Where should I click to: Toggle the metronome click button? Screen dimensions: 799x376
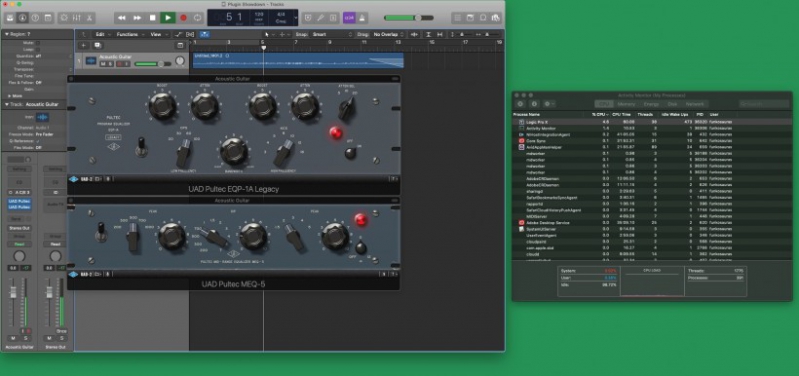coord(362,18)
